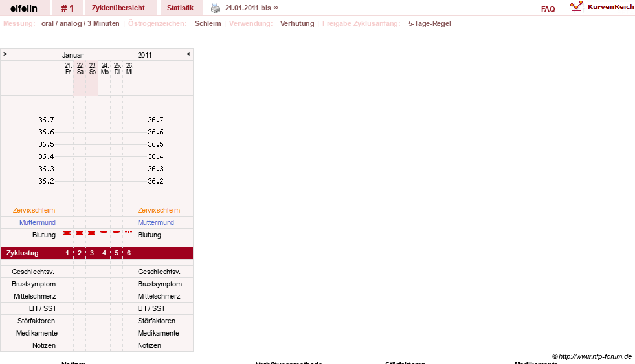Click the left Störfaktoren row label
Viewport: 635px width, 364px height.
36,321
